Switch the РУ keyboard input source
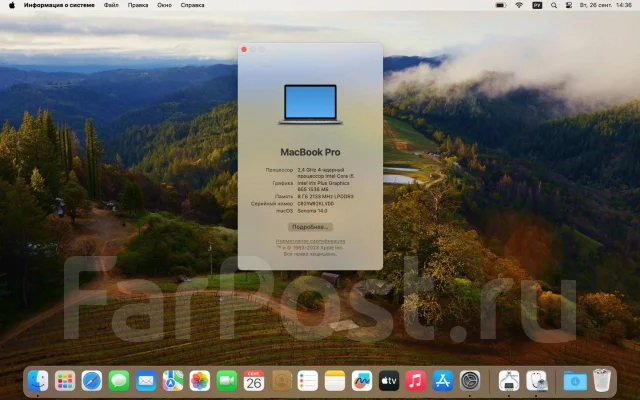Screen dimensions: 640x400 point(537,5)
